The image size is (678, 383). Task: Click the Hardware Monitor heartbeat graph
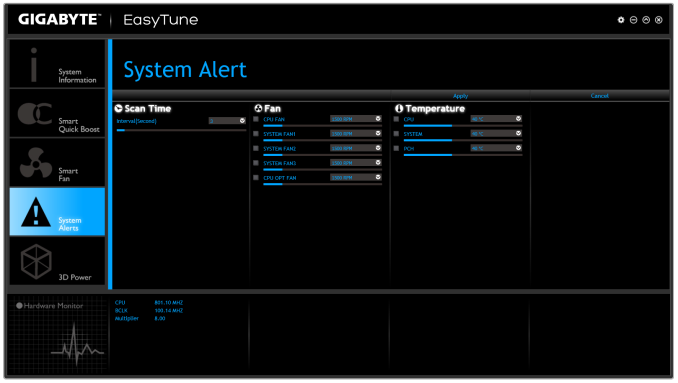78,346
